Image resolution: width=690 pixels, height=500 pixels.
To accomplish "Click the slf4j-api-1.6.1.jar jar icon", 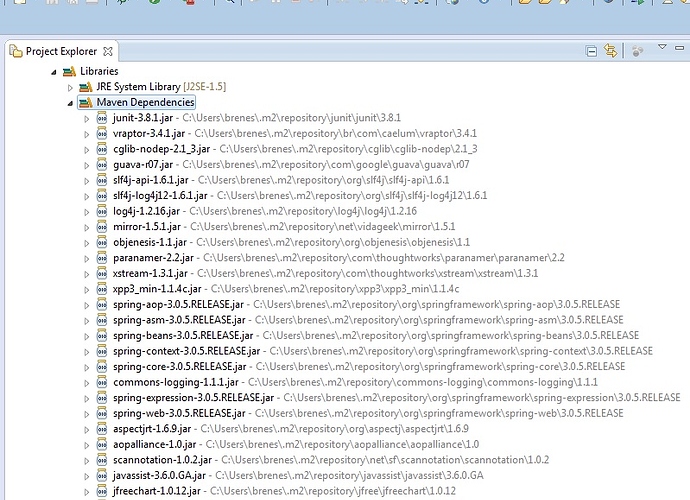I will [102, 180].
